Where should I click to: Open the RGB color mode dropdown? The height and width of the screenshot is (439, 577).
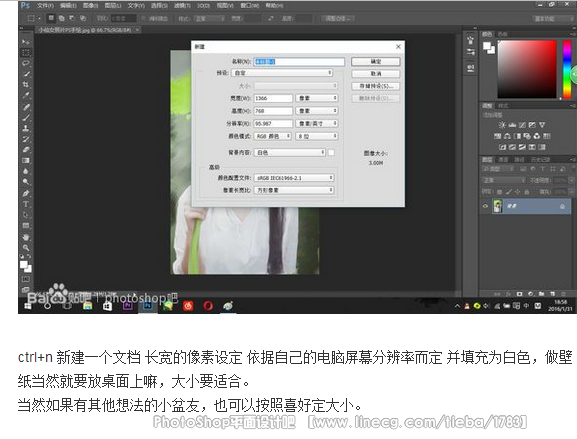click(x=273, y=136)
